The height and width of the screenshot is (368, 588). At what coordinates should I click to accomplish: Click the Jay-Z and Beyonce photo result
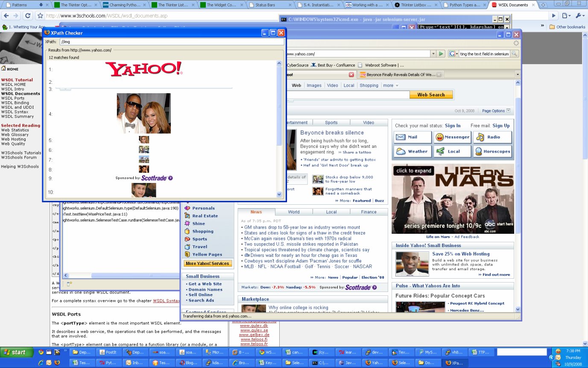pos(144,113)
